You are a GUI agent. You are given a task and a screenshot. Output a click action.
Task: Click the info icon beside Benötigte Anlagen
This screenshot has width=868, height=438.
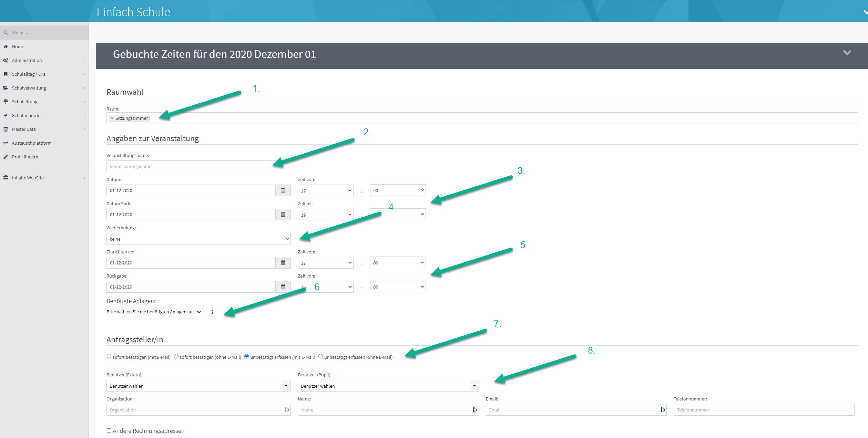pos(212,312)
